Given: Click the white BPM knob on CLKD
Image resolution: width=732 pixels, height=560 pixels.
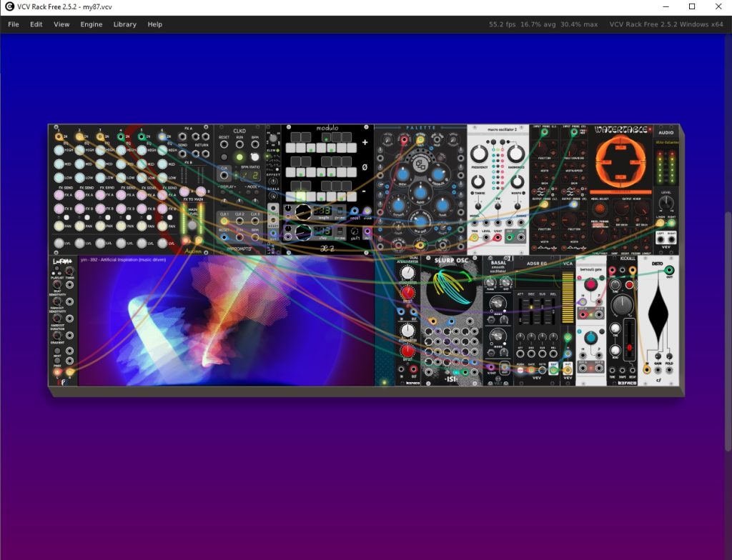Looking at the screenshot, I should 255,156.
